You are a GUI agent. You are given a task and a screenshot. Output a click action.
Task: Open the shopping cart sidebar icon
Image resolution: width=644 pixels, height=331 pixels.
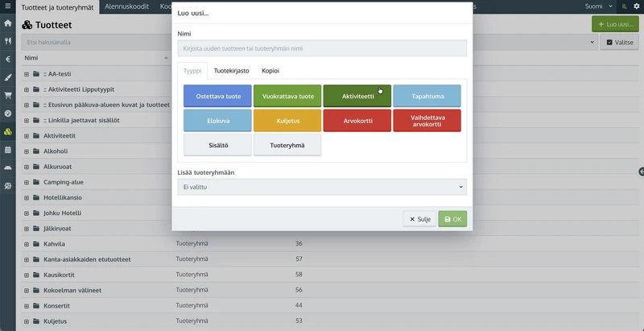coord(7,95)
